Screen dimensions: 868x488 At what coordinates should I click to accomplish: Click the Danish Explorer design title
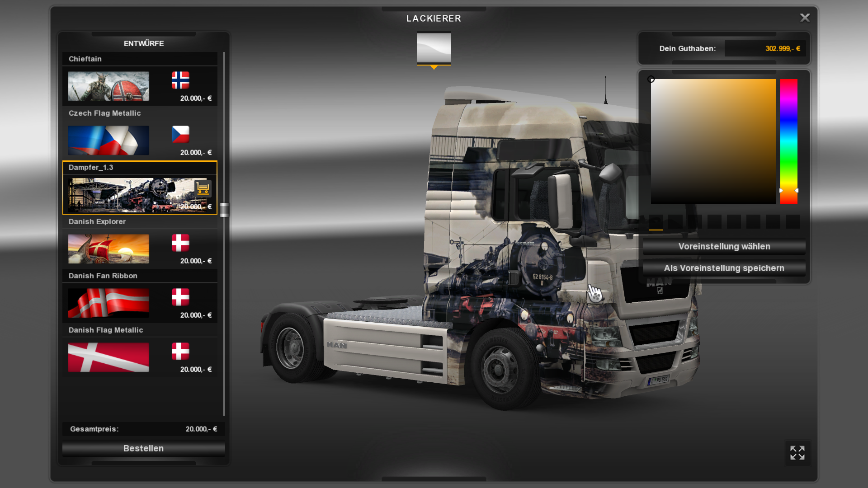point(97,222)
